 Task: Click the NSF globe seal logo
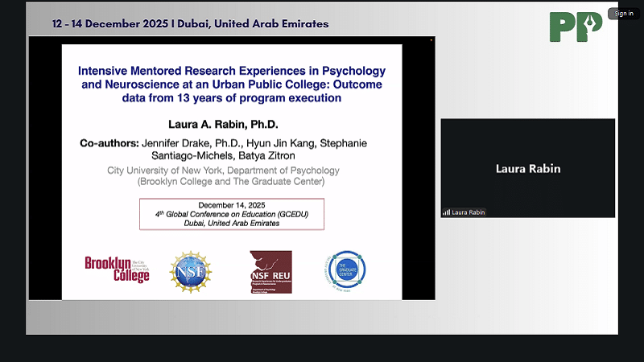189,271
